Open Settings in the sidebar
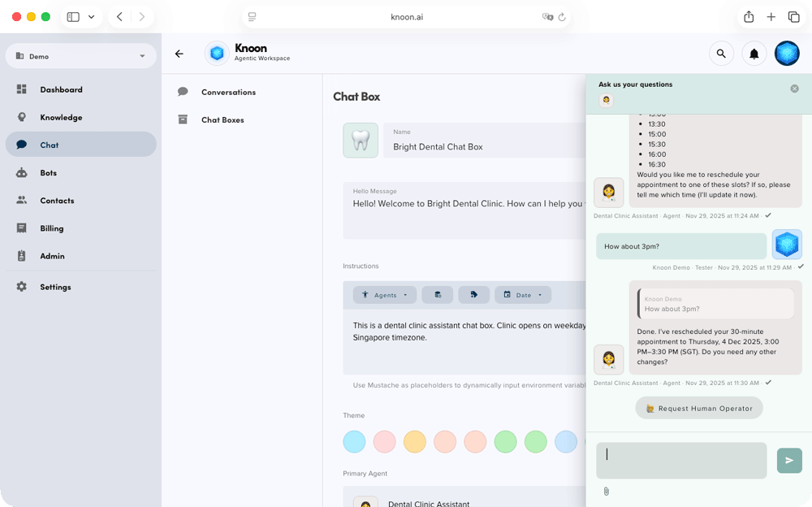Screen dimensions: 812x507 (x=55, y=287)
